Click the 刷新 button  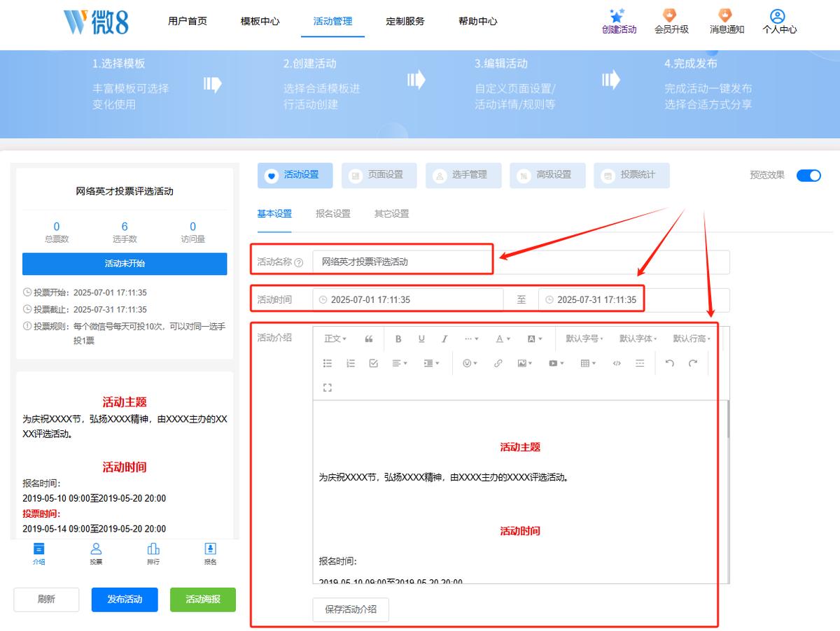pos(46,600)
